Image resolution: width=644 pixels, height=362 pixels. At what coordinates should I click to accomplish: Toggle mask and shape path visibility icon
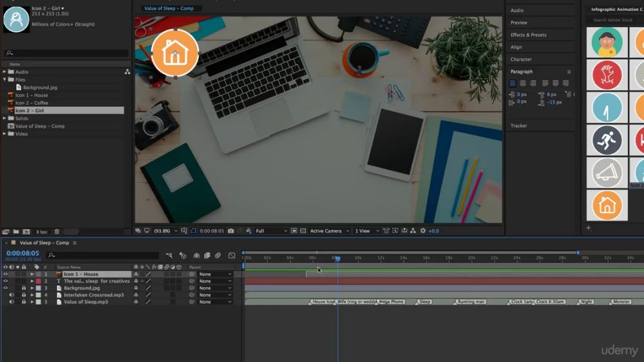[193, 231]
